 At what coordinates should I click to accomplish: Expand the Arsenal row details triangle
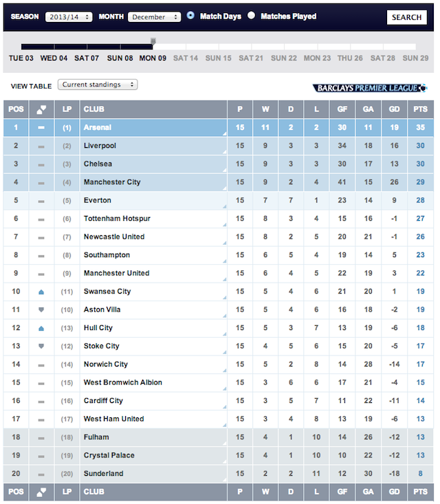pos(224,133)
